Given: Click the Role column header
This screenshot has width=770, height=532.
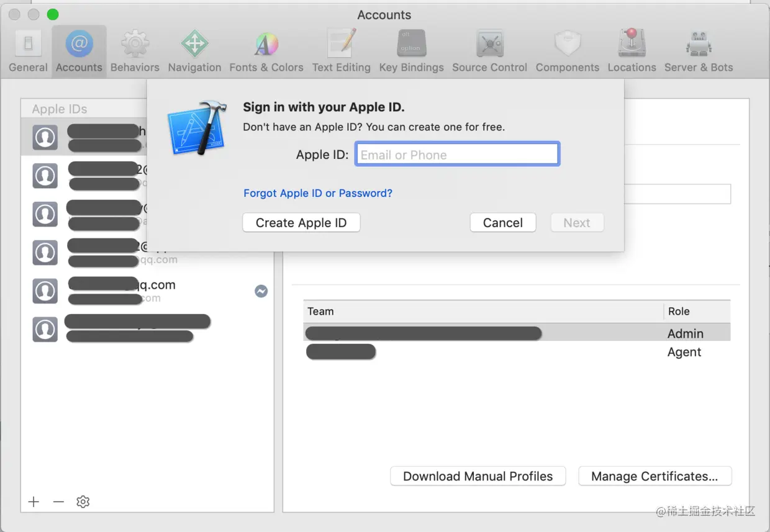Looking at the screenshot, I should (x=697, y=312).
